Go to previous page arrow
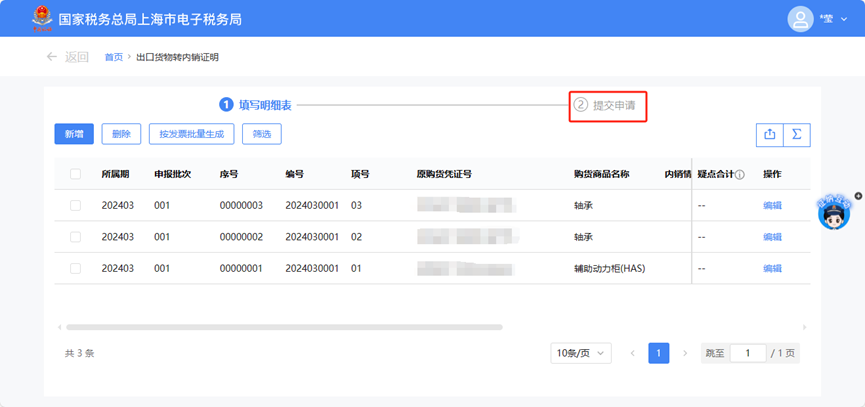This screenshot has height=407, width=865. (x=633, y=354)
